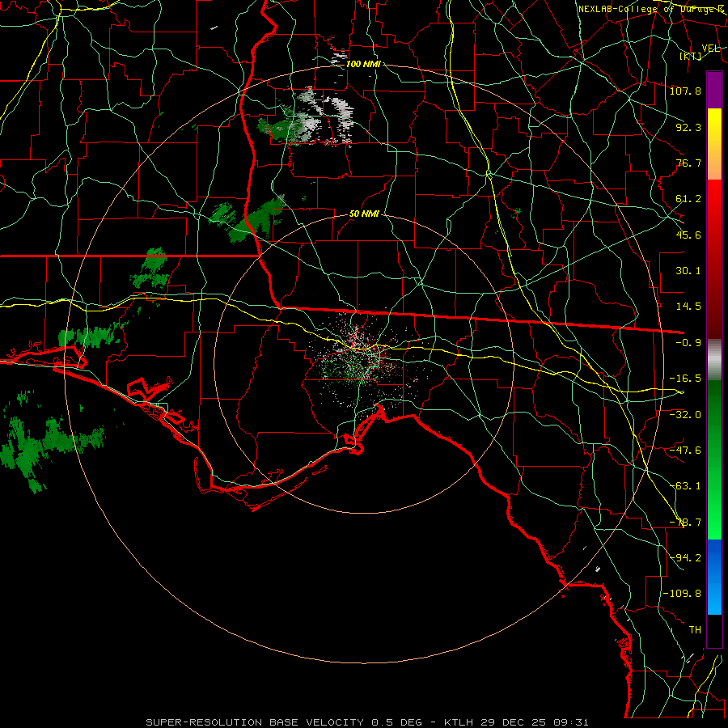728x728 pixels.
Task: Click the 107.8 legend value
Action: coord(685,91)
